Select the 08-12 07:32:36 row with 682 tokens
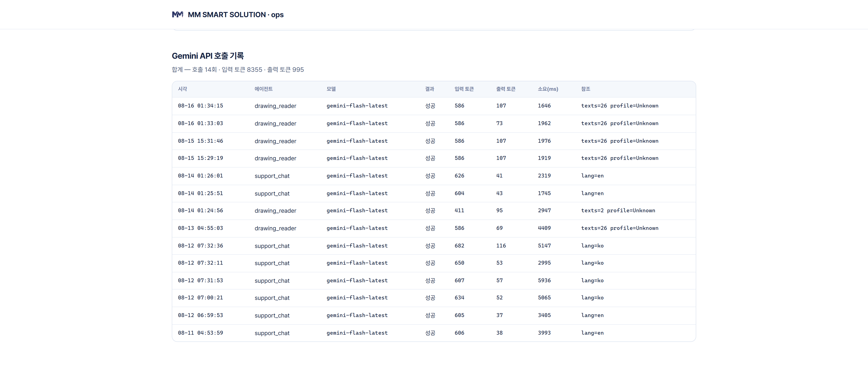 tap(434, 246)
